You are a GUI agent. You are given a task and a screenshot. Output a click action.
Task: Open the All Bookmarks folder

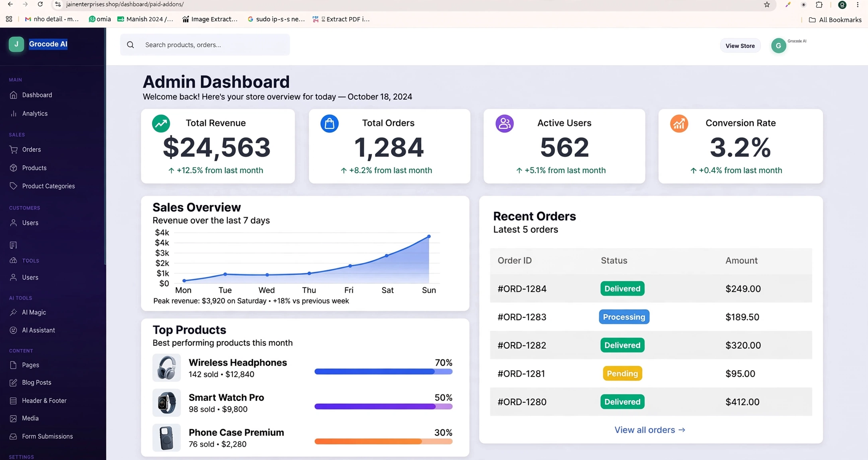(x=835, y=20)
